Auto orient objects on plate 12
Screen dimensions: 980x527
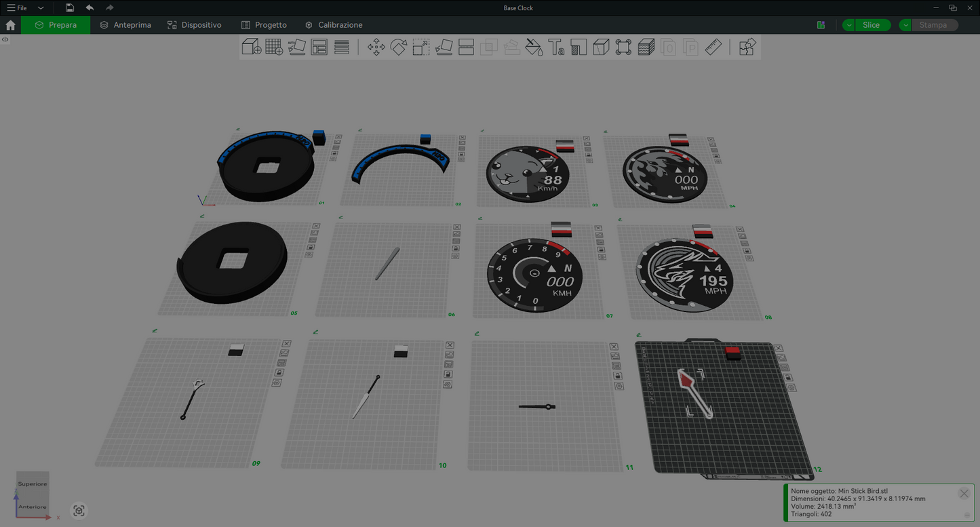pyautogui.click(x=781, y=357)
